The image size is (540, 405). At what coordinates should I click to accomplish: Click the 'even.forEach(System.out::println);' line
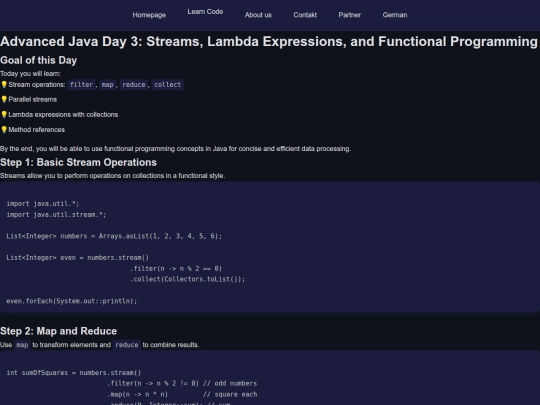[x=72, y=301]
